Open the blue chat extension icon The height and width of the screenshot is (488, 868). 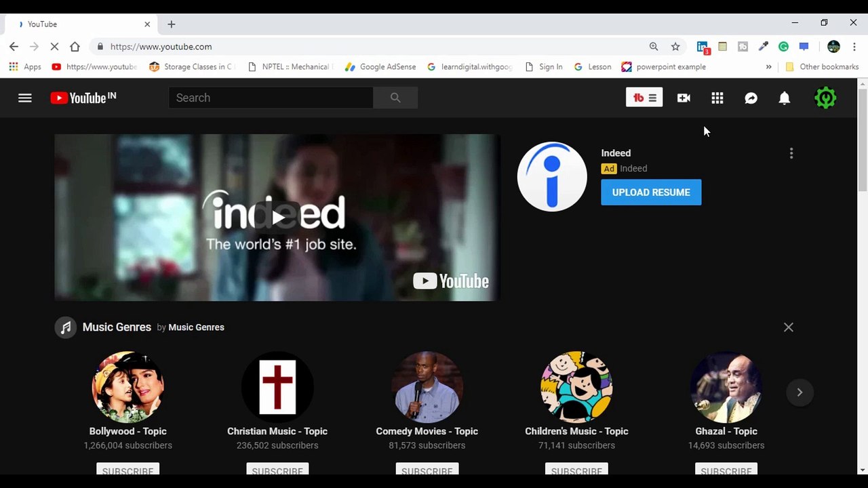pyautogui.click(x=804, y=47)
